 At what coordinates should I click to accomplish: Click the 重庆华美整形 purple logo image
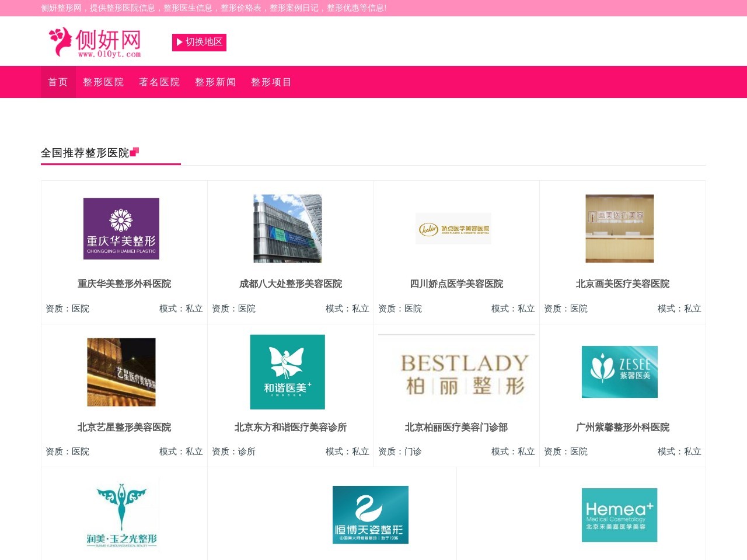click(121, 229)
